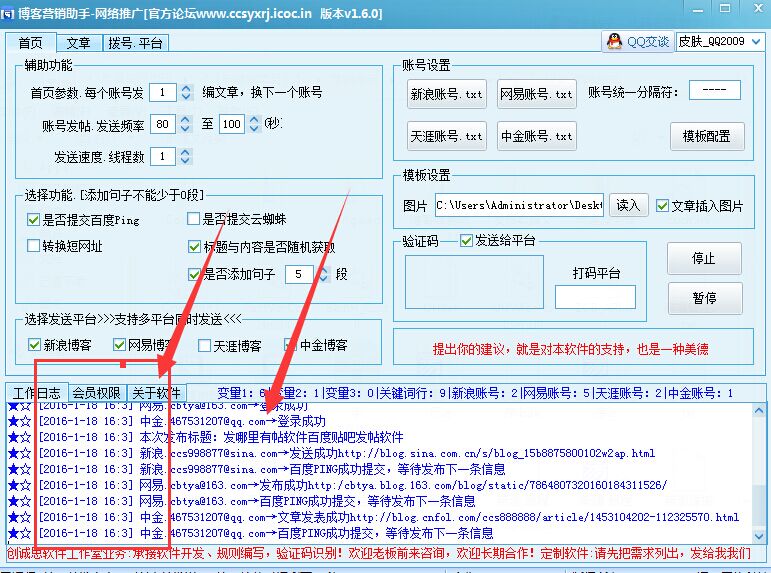This screenshot has width=771, height=573.
Task: Toggle 是否添加句子 checkbox
Action: (194, 274)
